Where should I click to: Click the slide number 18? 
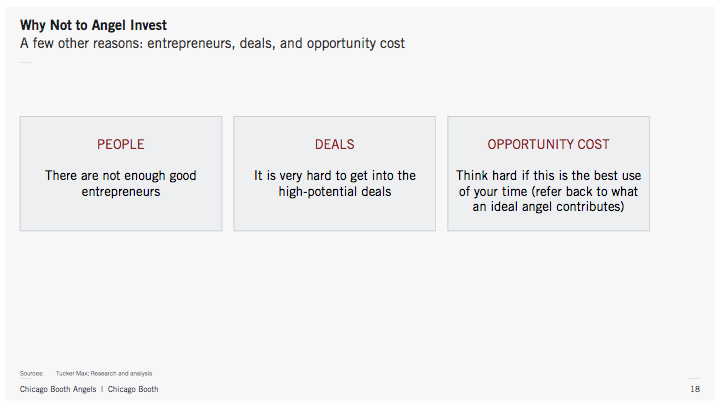tap(695, 389)
